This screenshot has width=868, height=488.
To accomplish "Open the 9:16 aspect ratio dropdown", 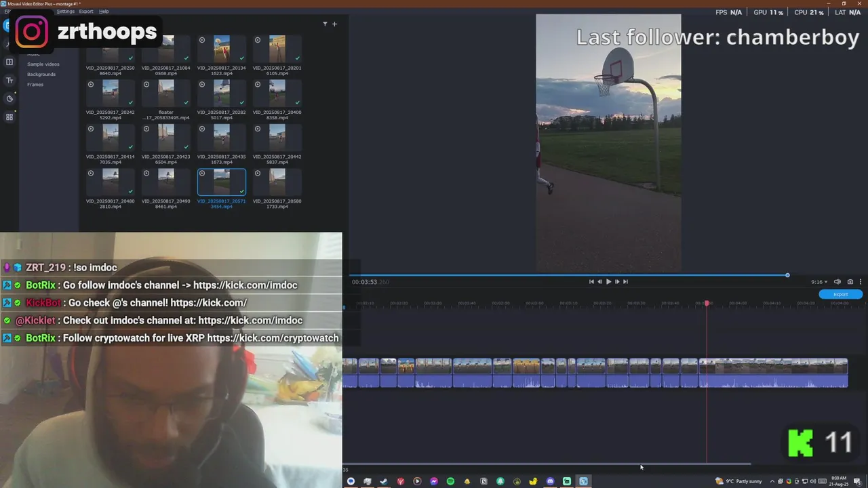I will [819, 282].
